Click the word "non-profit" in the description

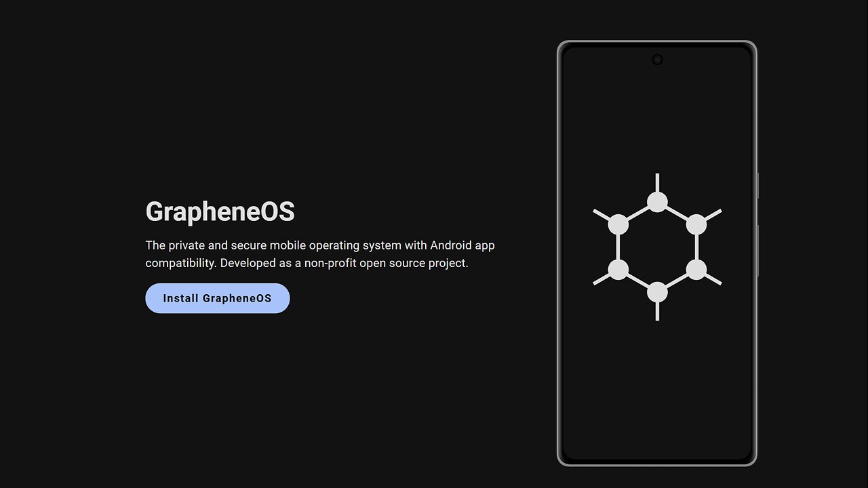330,263
